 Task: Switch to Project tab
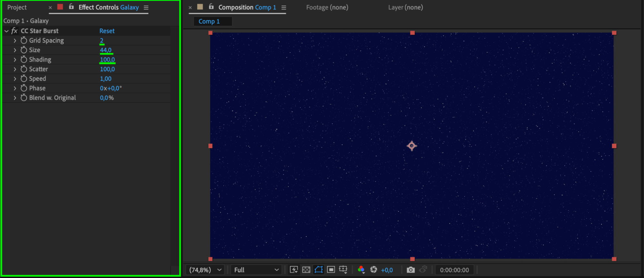click(x=17, y=7)
